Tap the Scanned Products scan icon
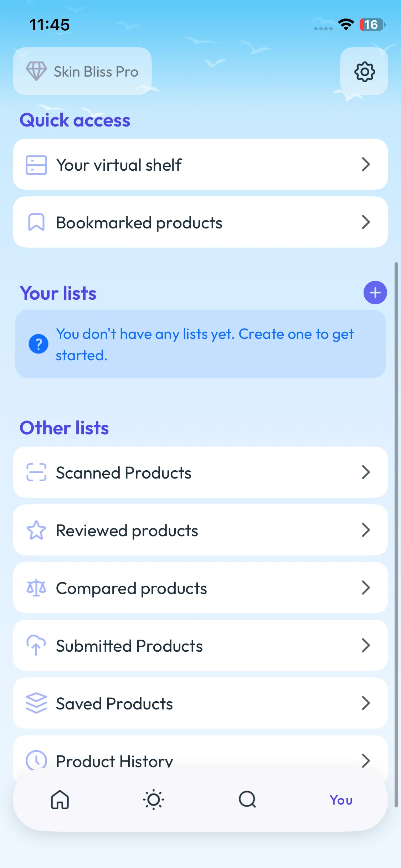The height and width of the screenshot is (868, 401). 36,472
